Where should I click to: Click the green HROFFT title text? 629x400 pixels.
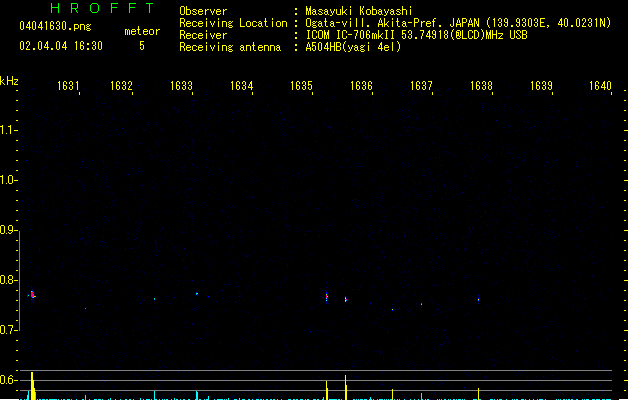102,8
